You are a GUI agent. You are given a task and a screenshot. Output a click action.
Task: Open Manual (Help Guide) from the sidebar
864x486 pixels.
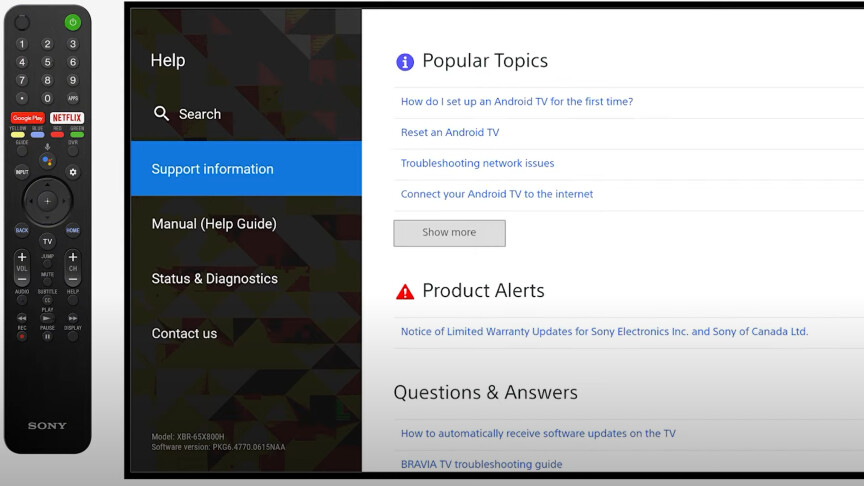pyautogui.click(x=213, y=224)
